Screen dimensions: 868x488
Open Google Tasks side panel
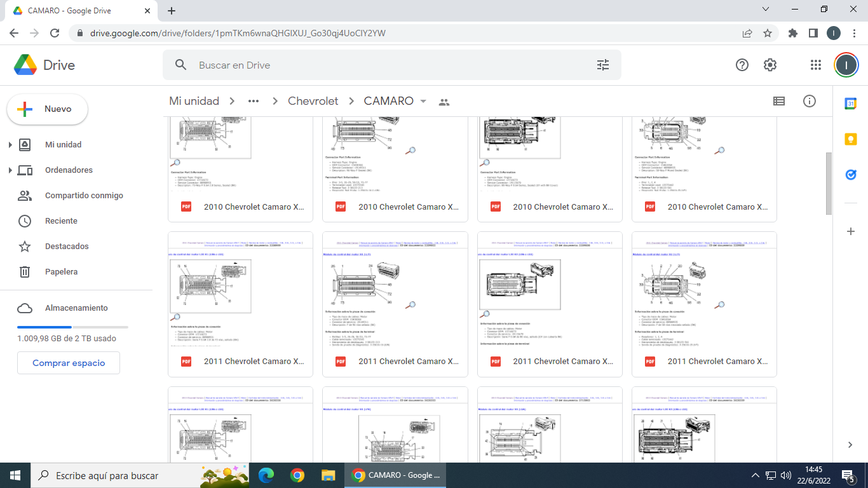pyautogui.click(x=851, y=174)
